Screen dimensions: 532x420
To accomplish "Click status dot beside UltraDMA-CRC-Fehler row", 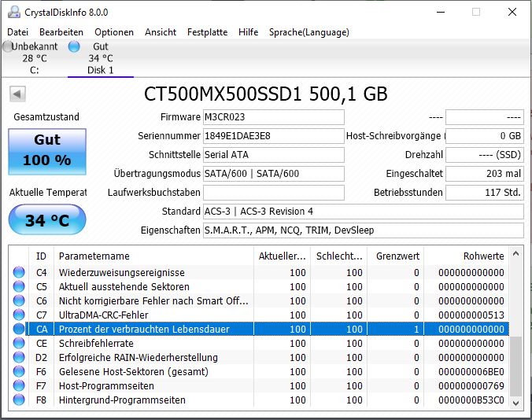I will click(x=19, y=315).
